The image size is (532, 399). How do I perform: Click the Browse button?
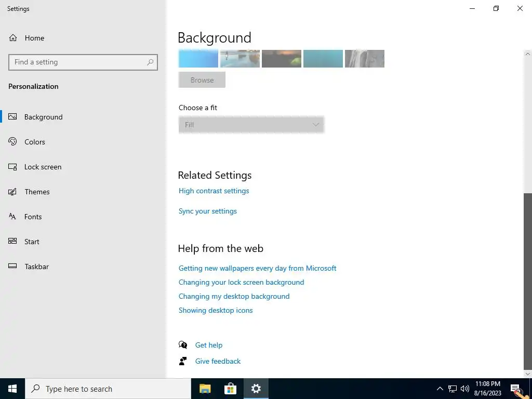[x=202, y=80]
